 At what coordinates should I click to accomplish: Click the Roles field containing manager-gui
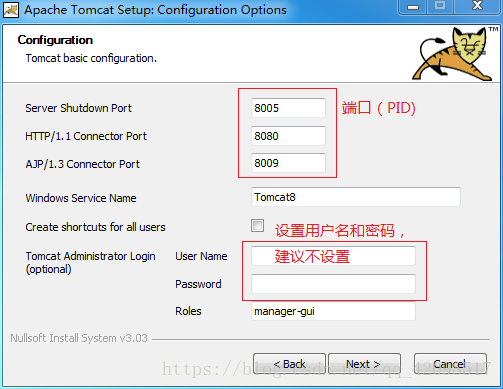333,311
